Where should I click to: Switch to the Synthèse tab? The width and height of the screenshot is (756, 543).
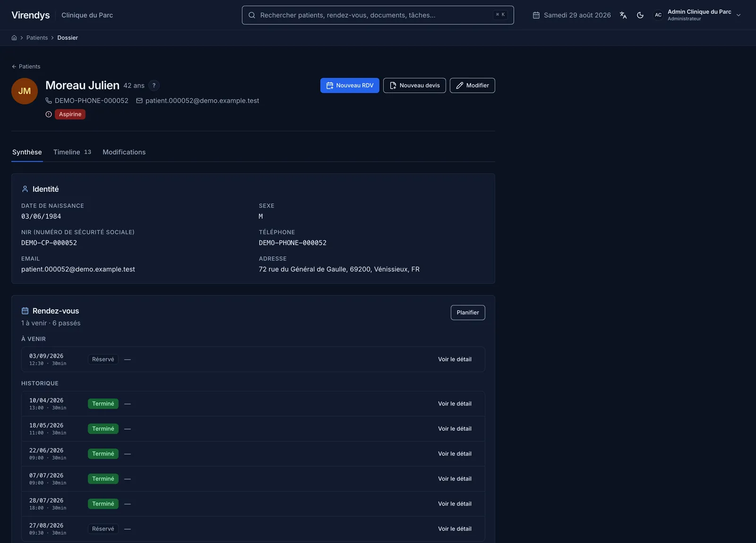click(27, 152)
